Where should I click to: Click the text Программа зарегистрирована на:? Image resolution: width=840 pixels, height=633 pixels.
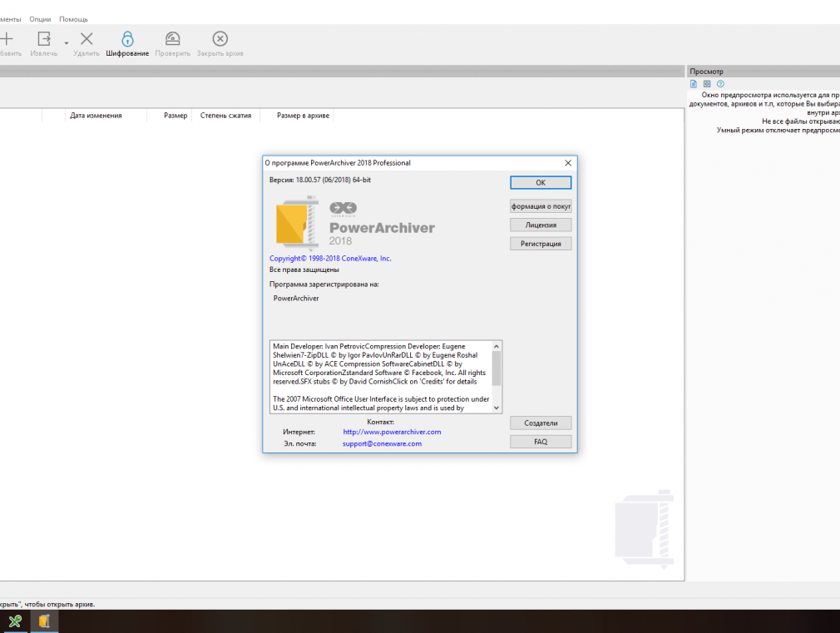click(x=324, y=284)
